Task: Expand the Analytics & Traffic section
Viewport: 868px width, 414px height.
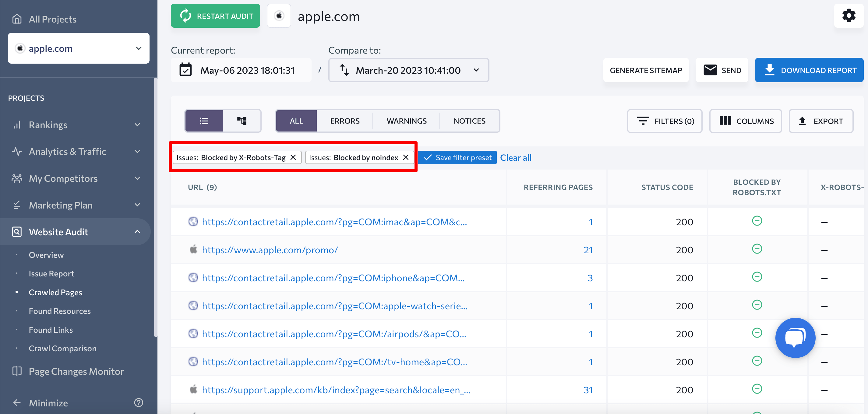Action: click(137, 152)
